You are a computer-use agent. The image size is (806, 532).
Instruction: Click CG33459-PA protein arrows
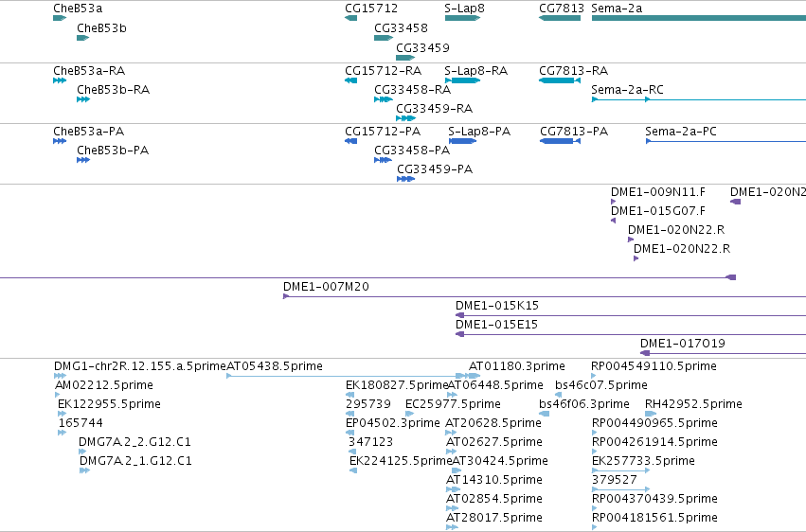(x=405, y=179)
